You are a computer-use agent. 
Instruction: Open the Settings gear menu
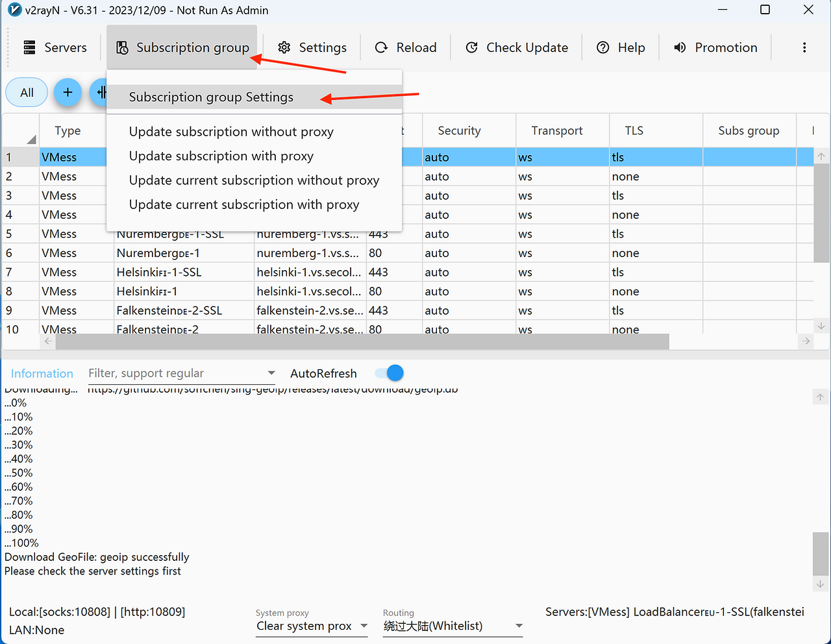point(312,47)
